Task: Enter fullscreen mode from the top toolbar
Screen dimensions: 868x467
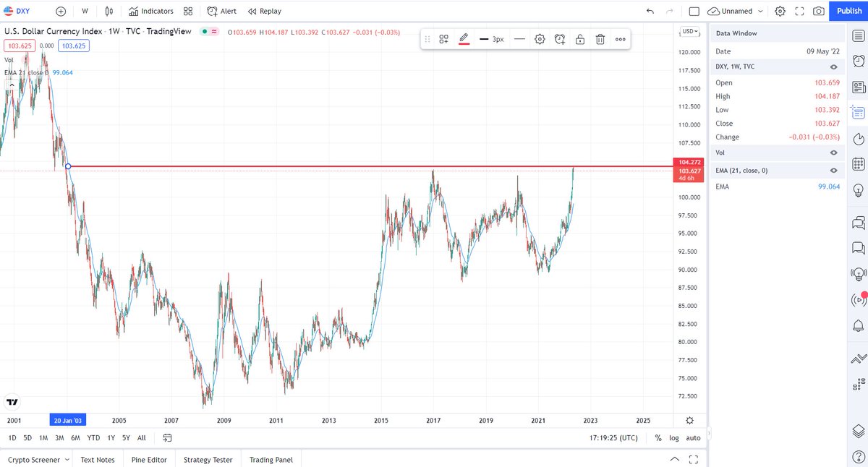Action: coord(799,11)
